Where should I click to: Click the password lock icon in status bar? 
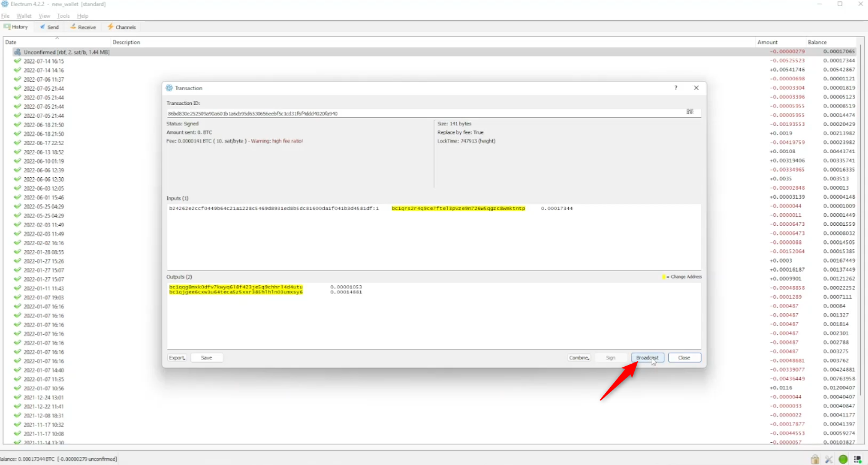pyautogui.click(x=815, y=459)
